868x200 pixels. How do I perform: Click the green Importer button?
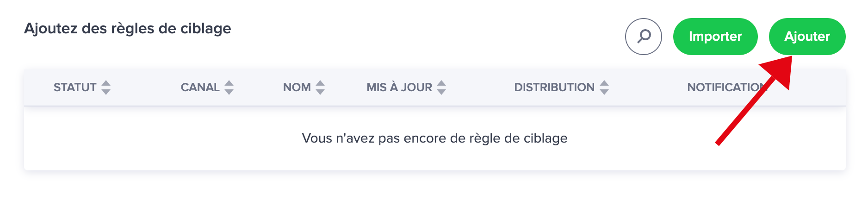click(x=715, y=37)
